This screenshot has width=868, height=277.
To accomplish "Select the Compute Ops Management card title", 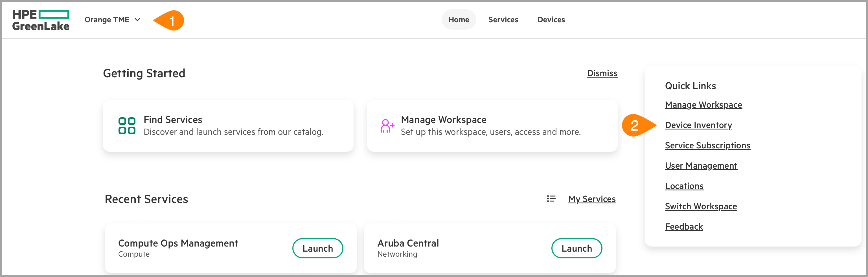I will pyautogui.click(x=178, y=243).
